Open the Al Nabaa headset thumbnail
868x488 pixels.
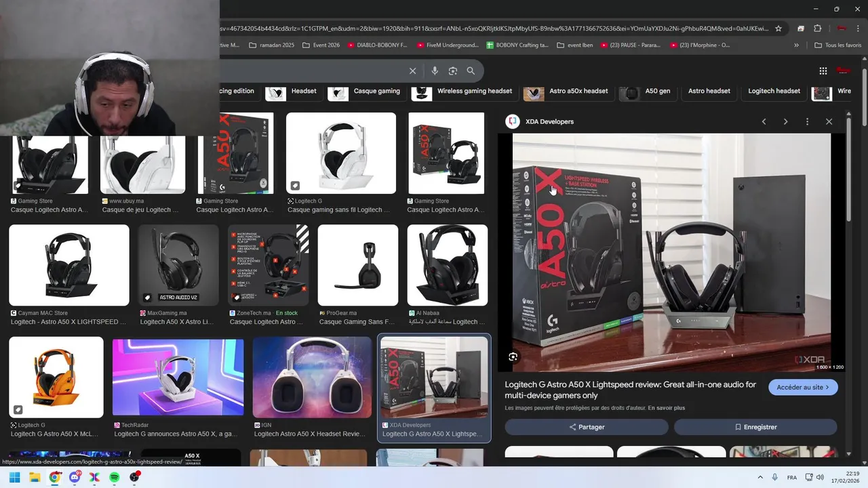pyautogui.click(x=448, y=265)
